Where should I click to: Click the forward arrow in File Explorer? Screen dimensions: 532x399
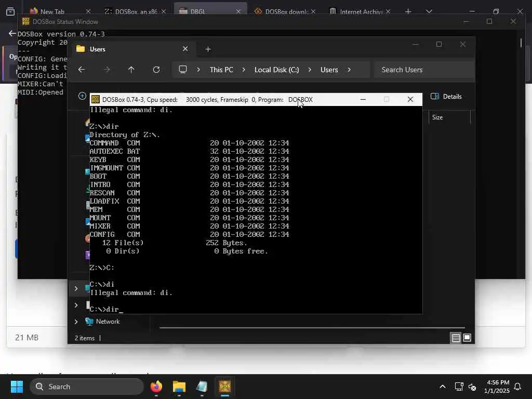(x=107, y=70)
